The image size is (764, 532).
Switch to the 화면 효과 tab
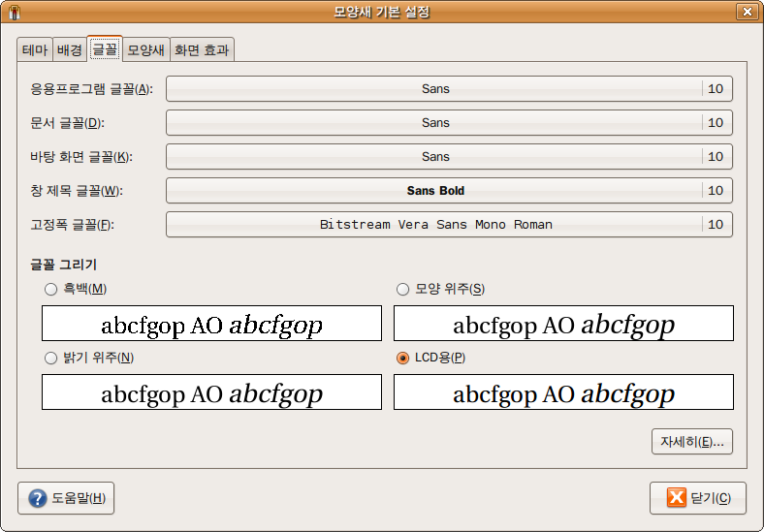(x=202, y=49)
